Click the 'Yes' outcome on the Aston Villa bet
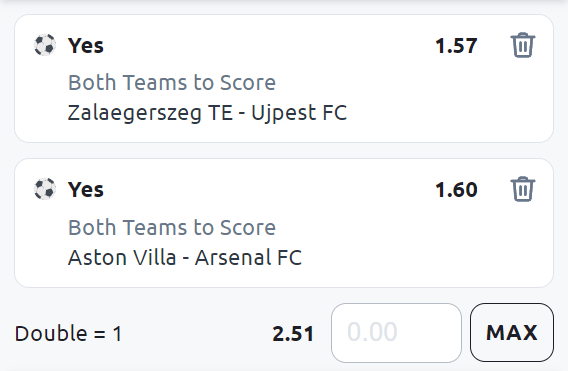 (86, 189)
